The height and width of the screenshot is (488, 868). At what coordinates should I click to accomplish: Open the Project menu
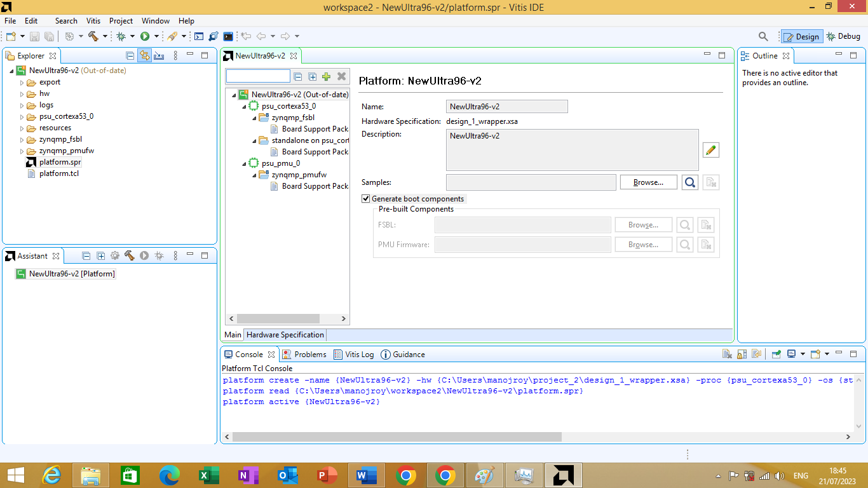pos(121,21)
